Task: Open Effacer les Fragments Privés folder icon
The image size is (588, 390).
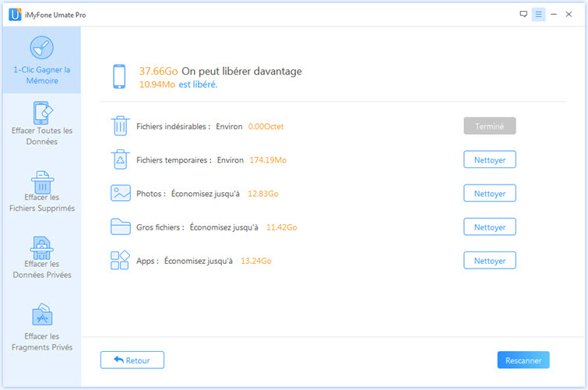Action: click(42, 314)
